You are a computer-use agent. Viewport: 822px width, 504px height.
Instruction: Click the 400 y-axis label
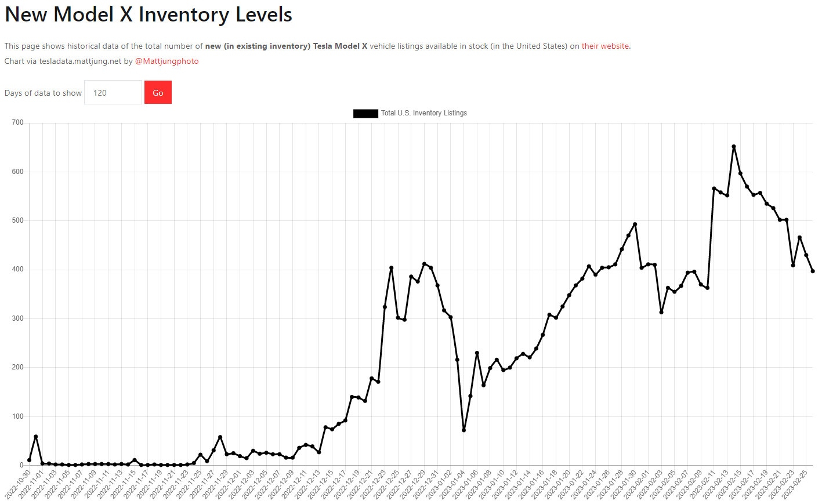coord(17,269)
